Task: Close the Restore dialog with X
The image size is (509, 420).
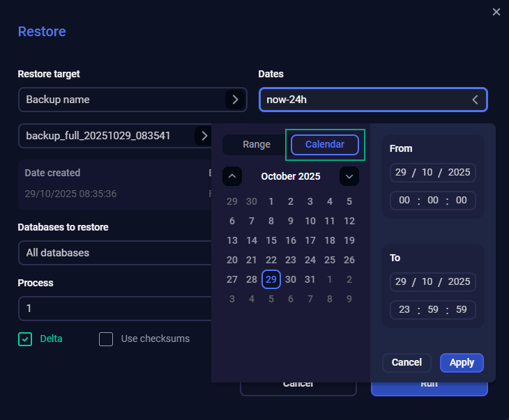Action: (496, 12)
